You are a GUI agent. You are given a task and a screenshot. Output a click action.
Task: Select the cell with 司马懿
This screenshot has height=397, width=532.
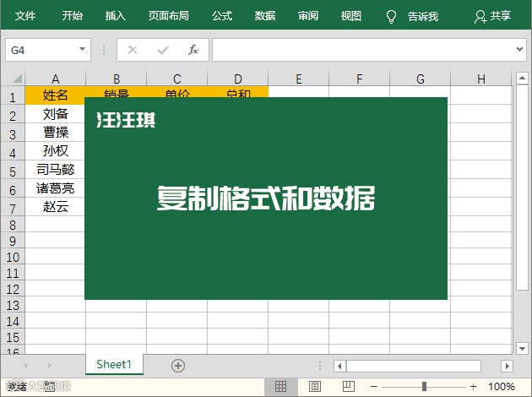[55, 169]
